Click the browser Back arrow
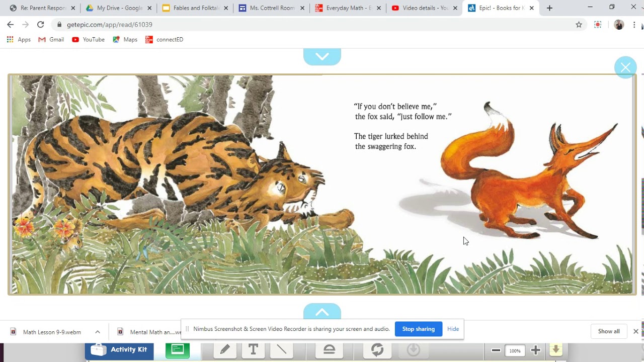 [10, 24]
